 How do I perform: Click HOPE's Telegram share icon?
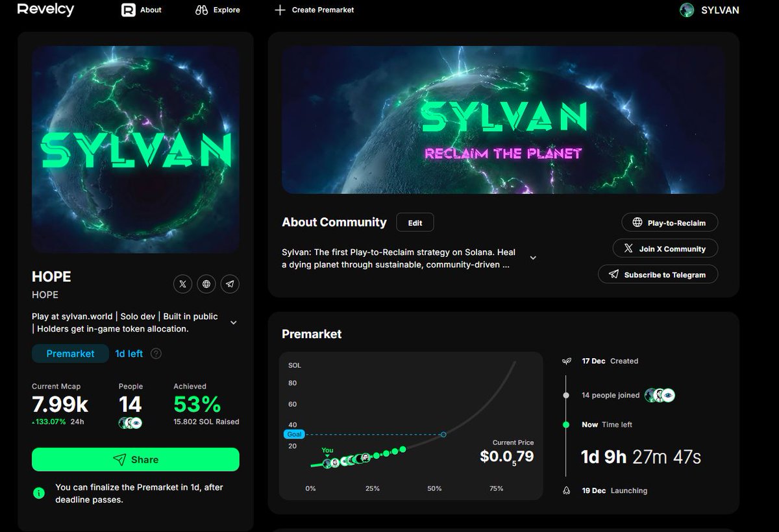230,284
